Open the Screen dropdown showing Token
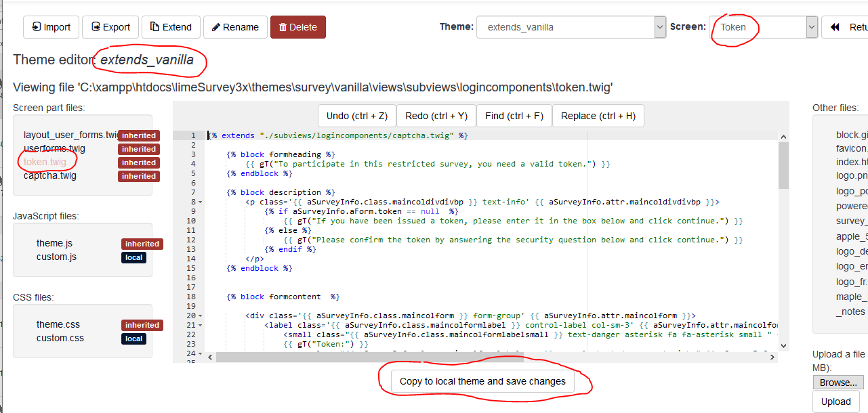Viewport: 868px width, 413px height. pos(763,27)
